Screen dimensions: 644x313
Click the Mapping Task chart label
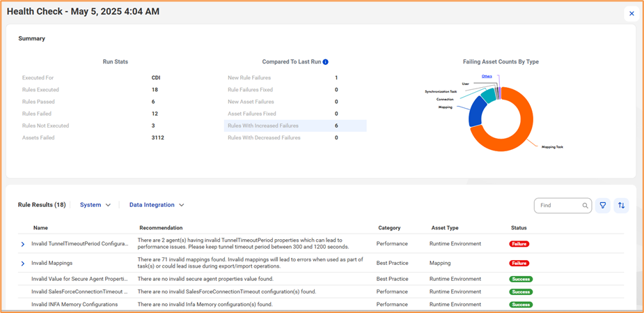(552, 147)
